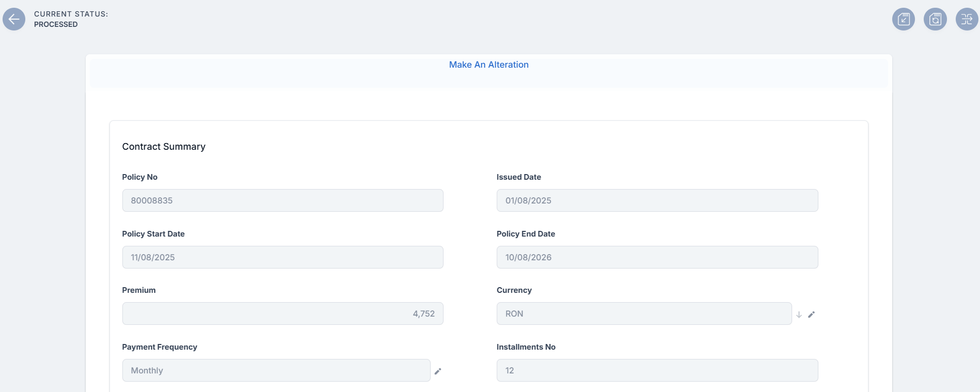Click the Premium field showing 4,752

click(x=282, y=313)
